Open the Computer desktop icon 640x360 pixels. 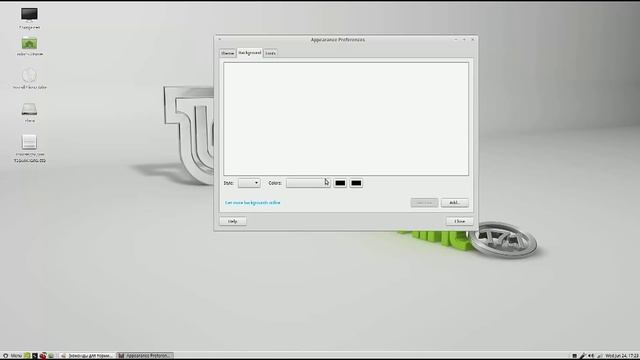(29, 15)
